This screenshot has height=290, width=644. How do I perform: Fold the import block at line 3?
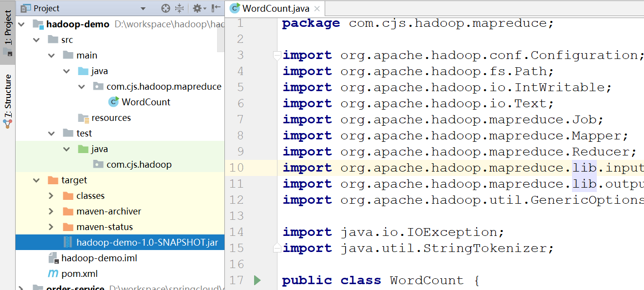point(276,55)
